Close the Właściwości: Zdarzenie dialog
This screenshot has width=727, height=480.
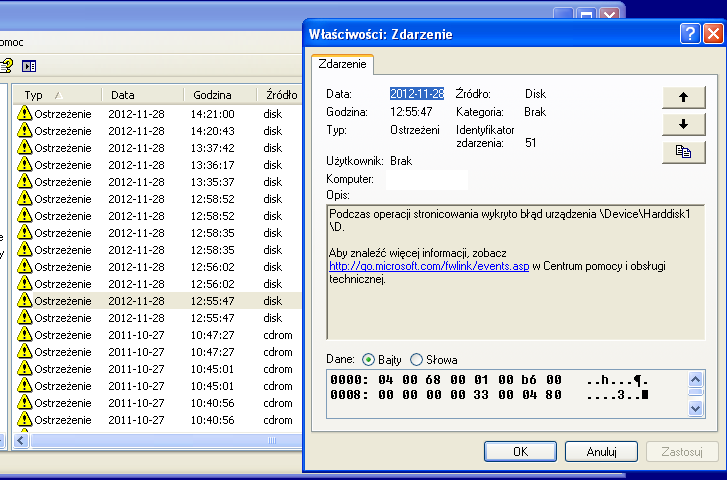[x=713, y=34]
